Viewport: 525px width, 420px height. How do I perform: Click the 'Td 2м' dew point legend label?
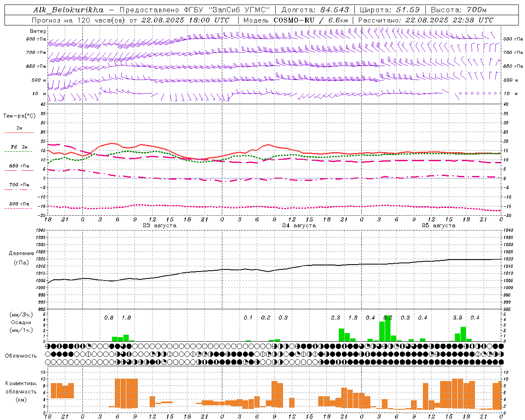(19, 147)
